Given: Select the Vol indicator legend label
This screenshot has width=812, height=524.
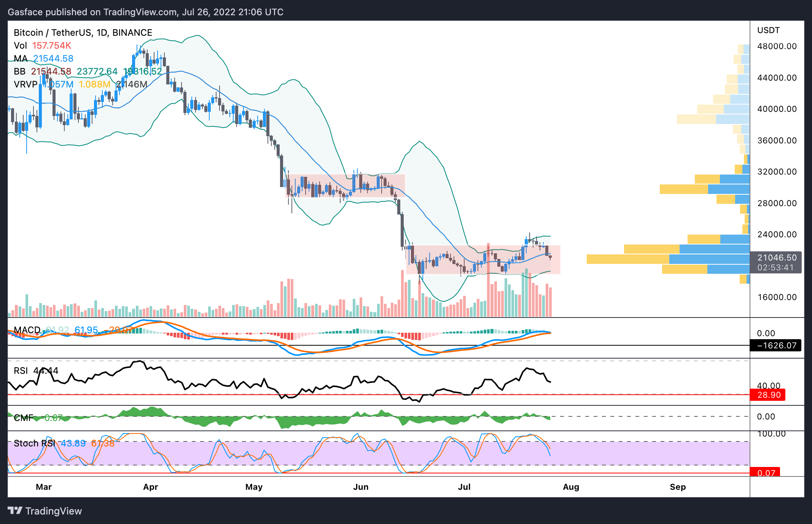Looking at the screenshot, I should [x=20, y=46].
